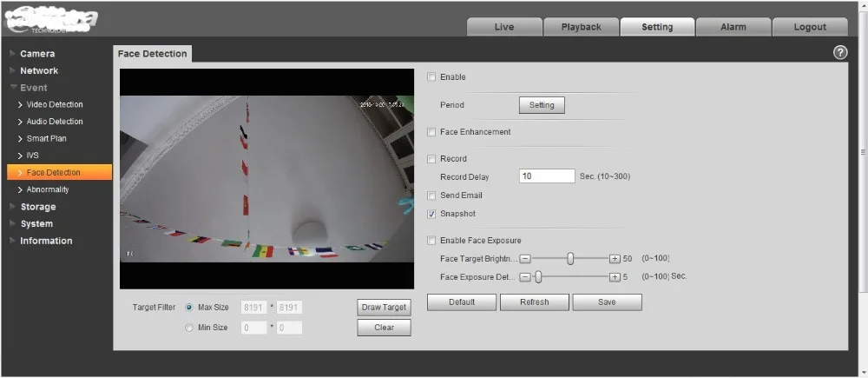This screenshot has width=868, height=378.
Task: Tick the Enable checkbox
Action: click(x=431, y=77)
